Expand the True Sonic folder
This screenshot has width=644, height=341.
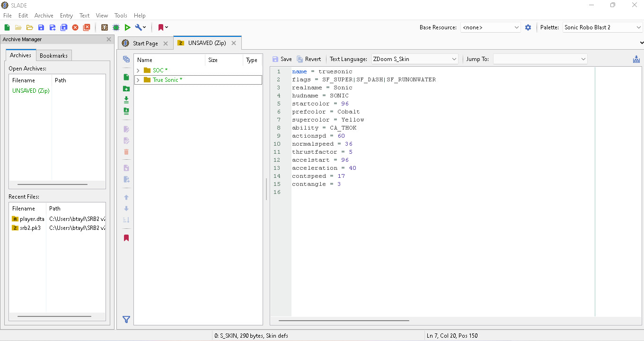point(138,80)
